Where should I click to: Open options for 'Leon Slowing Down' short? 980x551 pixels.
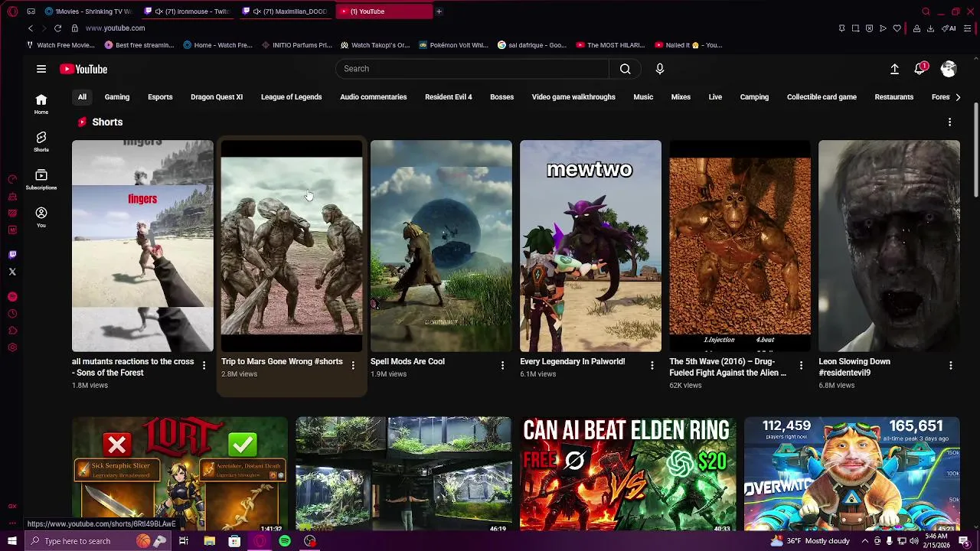(x=950, y=366)
